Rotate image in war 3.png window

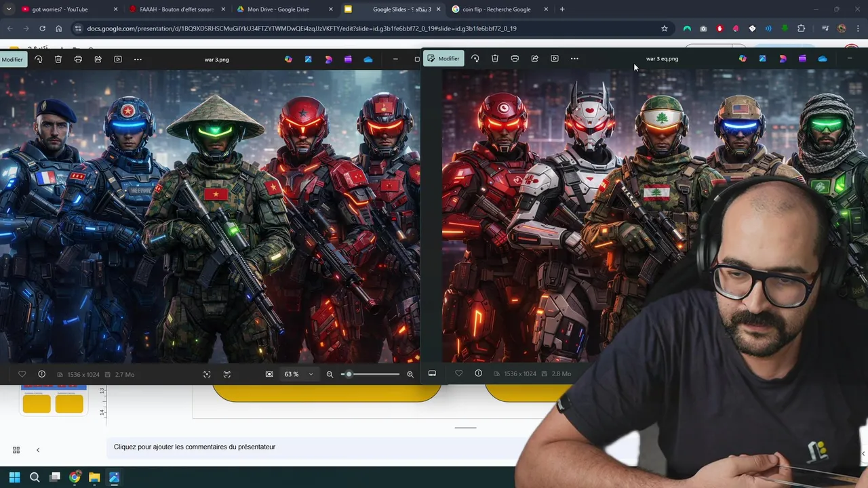(39, 60)
